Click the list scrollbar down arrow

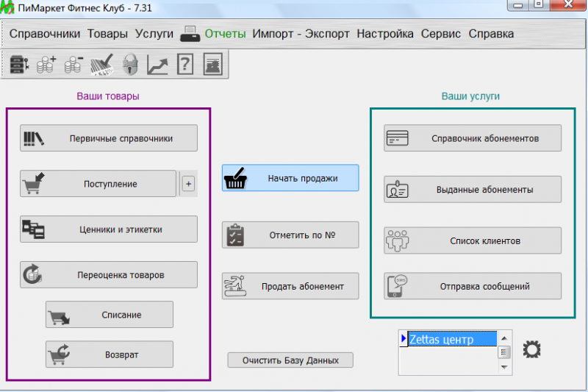(x=504, y=367)
